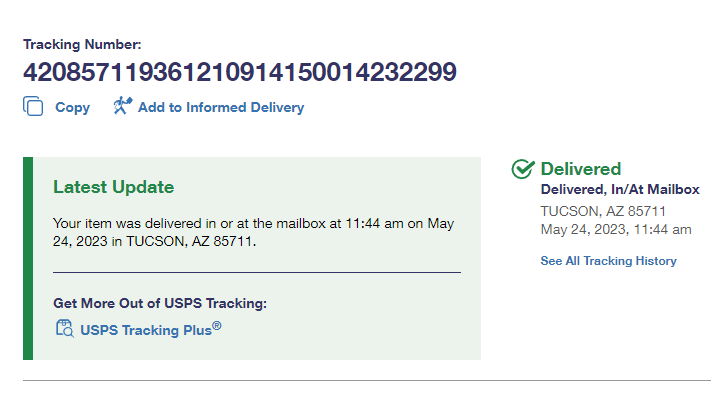Screen dimensions: 711x400
Task: Click the Copy text link
Action: tap(72, 108)
